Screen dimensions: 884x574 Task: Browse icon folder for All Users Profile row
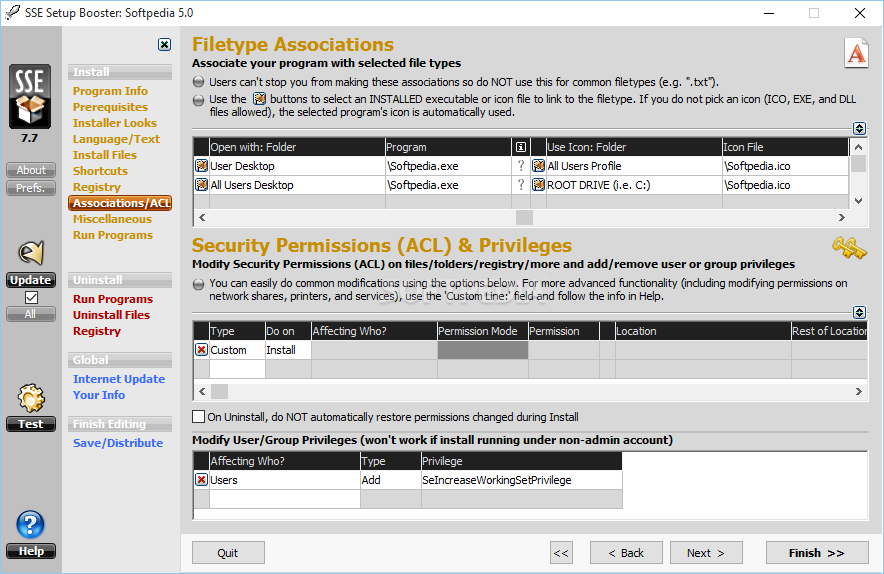coord(538,166)
